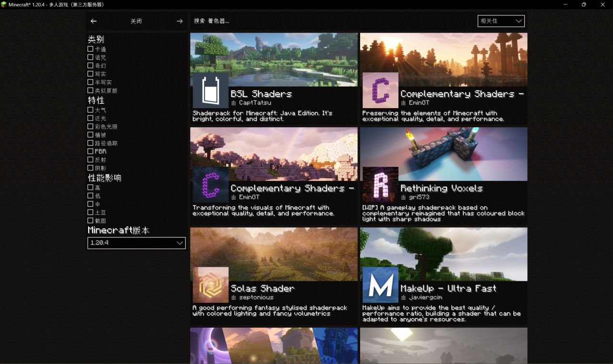Screen dimensions: 613x364
Task: Click the 'A good performing fantasy stylised shaderpack' description
Action: [270, 311]
